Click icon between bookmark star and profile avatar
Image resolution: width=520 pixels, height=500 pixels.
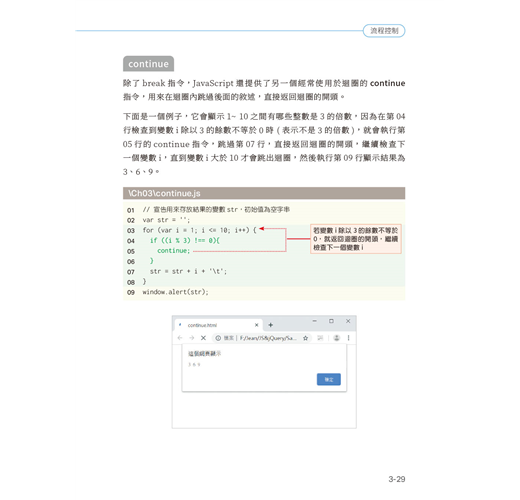click(320, 338)
